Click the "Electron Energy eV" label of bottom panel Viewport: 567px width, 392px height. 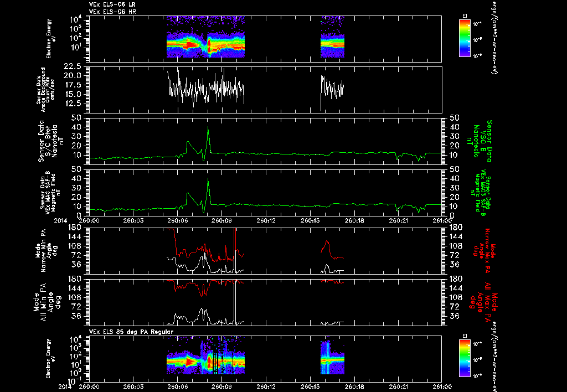pos(51,359)
